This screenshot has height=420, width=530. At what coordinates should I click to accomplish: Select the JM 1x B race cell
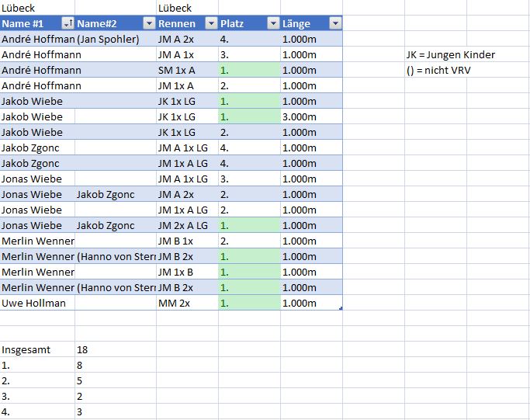186,272
